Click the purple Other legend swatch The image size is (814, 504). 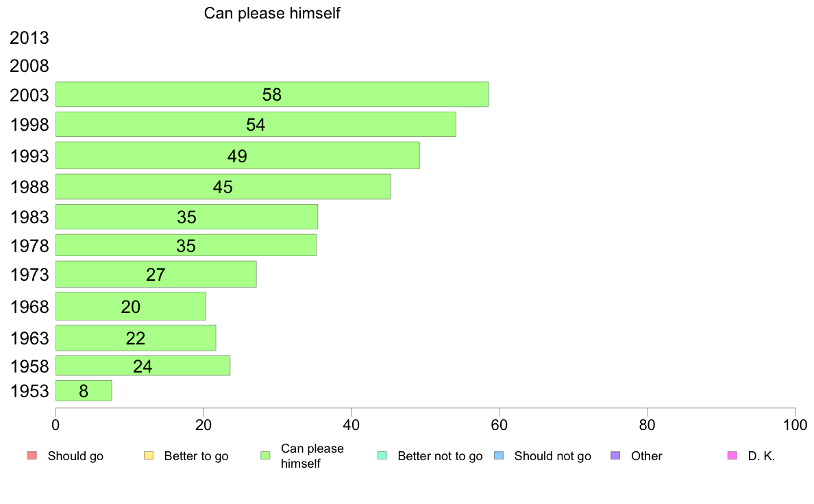pyautogui.click(x=615, y=456)
